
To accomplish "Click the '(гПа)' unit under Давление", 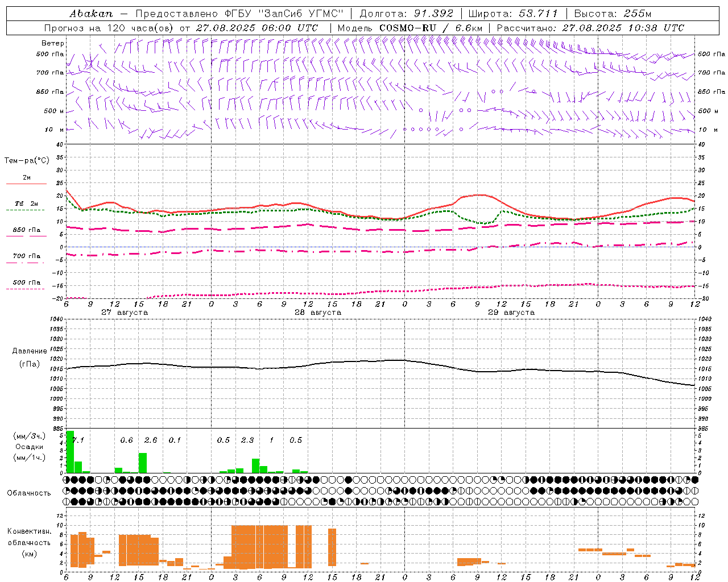I will (30, 364).
